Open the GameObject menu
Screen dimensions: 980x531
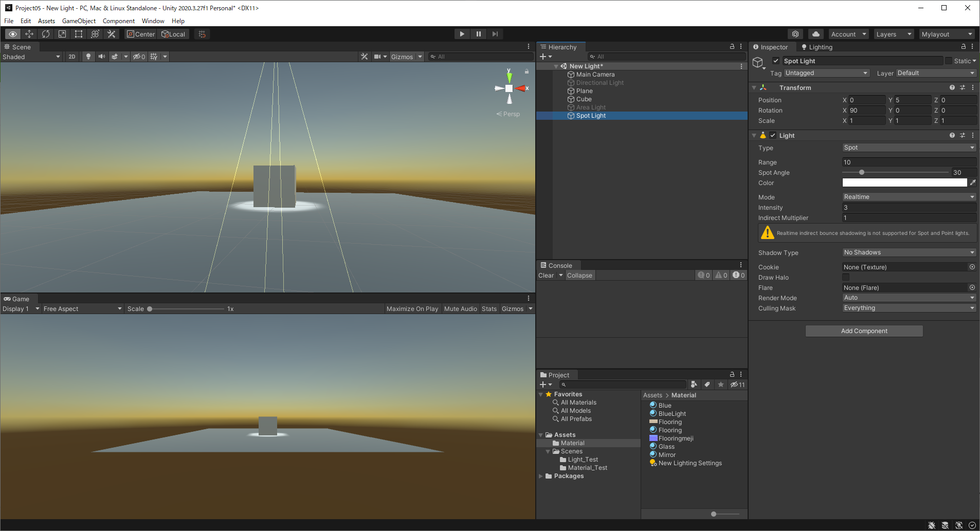click(x=79, y=21)
